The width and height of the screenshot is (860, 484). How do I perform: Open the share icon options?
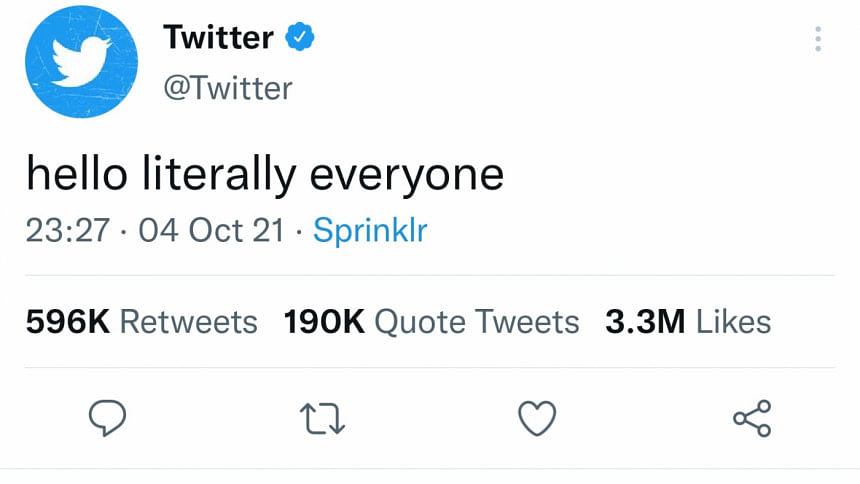752,418
